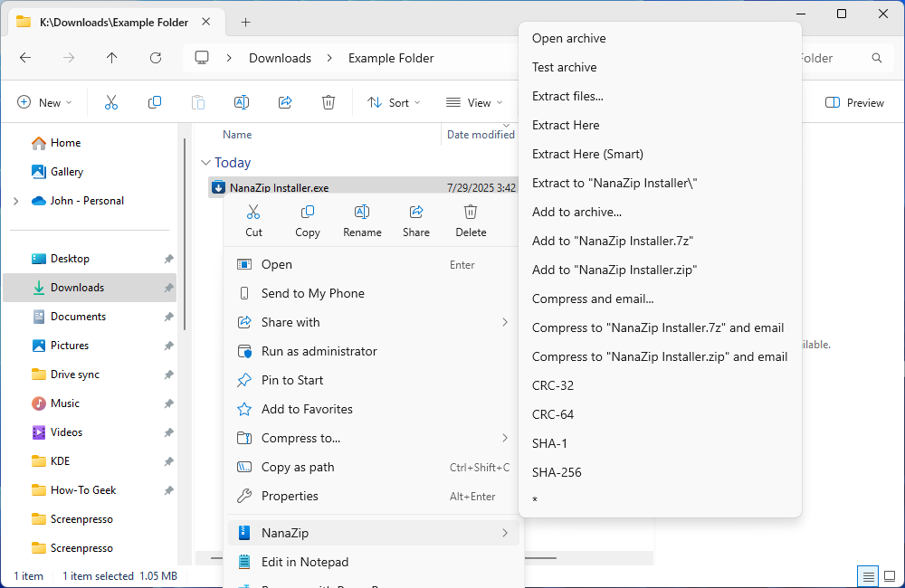Screen dimensions: 905x588
Task: Click the Delete trash icon in the toolbar
Action: (x=328, y=102)
